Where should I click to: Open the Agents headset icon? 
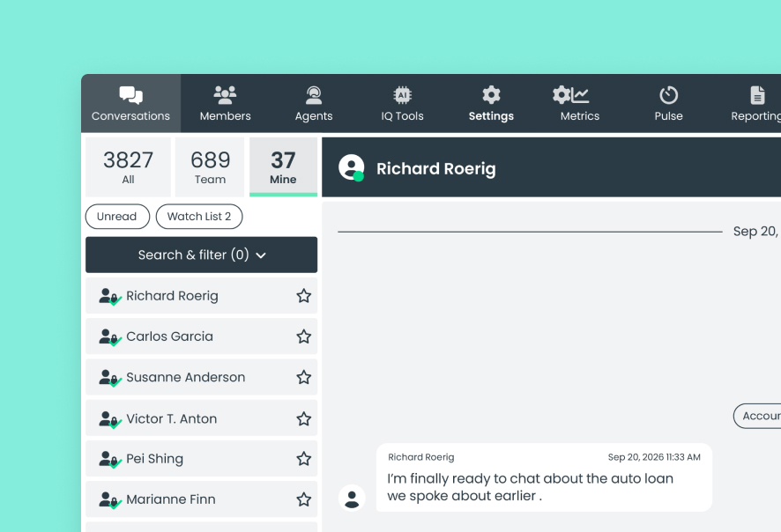[x=314, y=95]
